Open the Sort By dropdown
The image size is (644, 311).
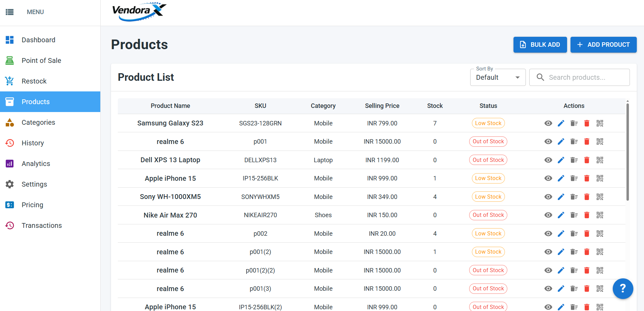pos(498,77)
